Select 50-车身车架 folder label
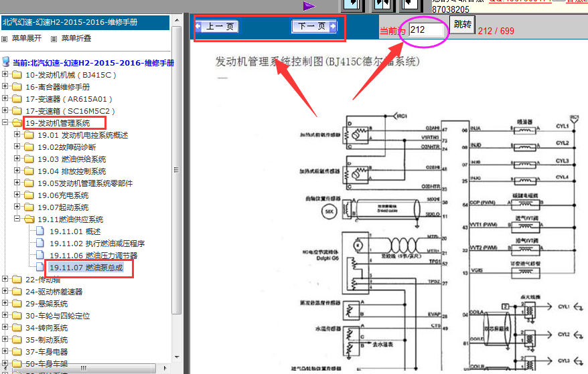 pos(46,363)
